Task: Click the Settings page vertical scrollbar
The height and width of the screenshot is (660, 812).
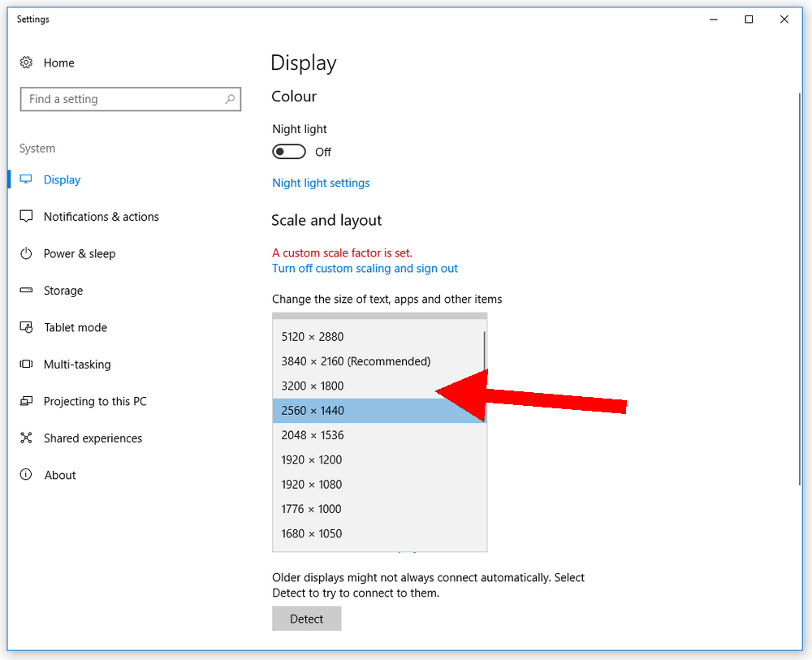Action: click(x=800, y=289)
